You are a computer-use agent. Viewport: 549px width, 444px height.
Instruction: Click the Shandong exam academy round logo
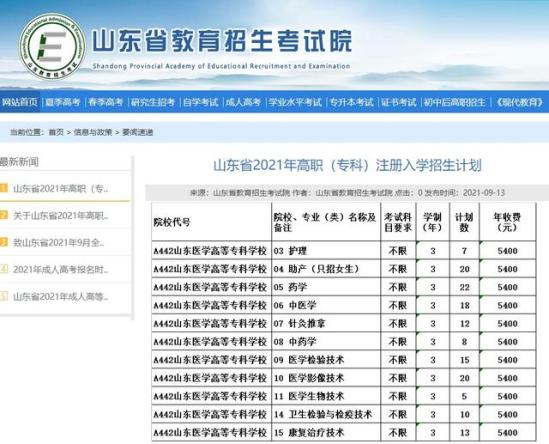[52, 46]
